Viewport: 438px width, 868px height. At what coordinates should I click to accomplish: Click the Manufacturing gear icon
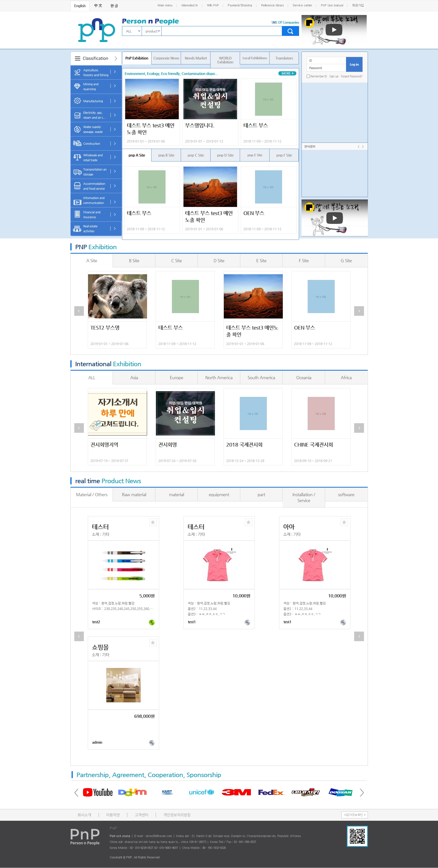click(x=77, y=101)
